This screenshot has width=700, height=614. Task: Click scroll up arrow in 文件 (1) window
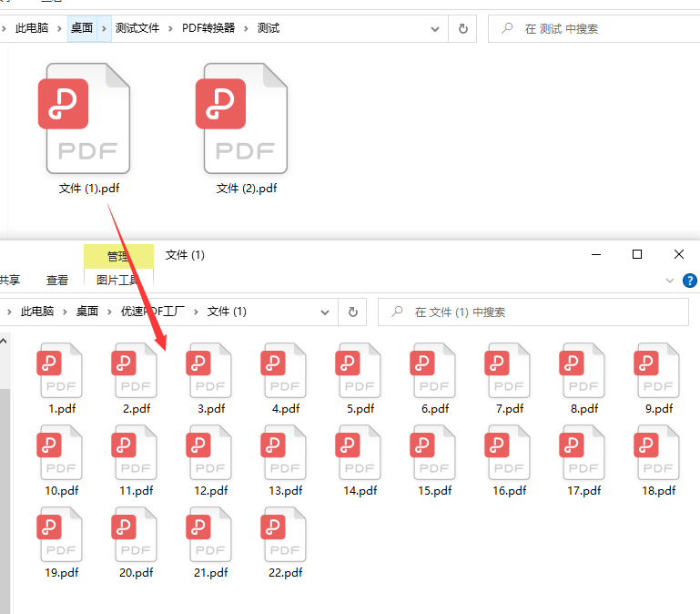[x=4, y=341]
